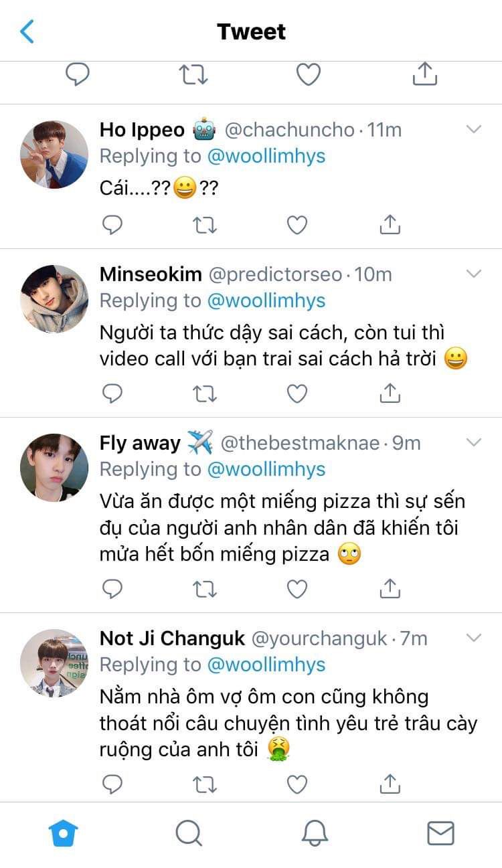Open Fly away tweet options chevron

[x=474, y=442]
